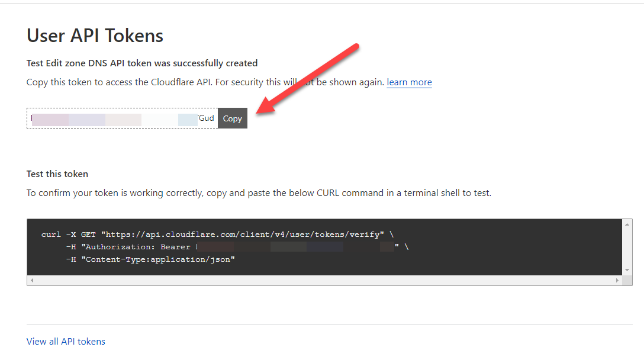This screenshot has height=347, width=644.
Task: Click the code box scroll left arrow
Action: point(32,281)
